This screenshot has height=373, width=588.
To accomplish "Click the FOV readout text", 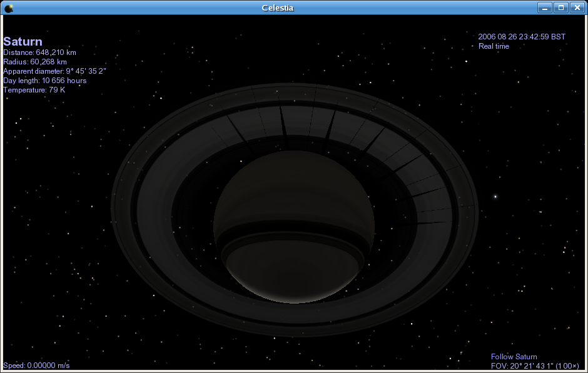I will click(534, 366).
